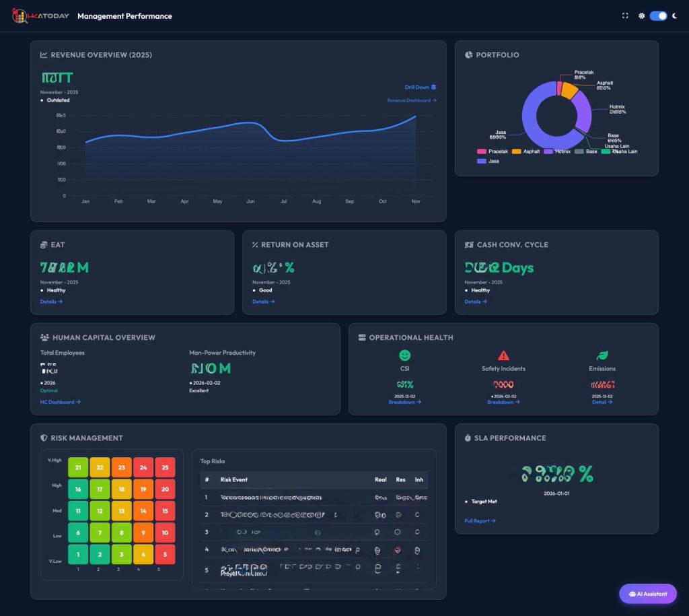Click the Emissions leaf icon
Screen dimensions: 689x616
(602, 355)
